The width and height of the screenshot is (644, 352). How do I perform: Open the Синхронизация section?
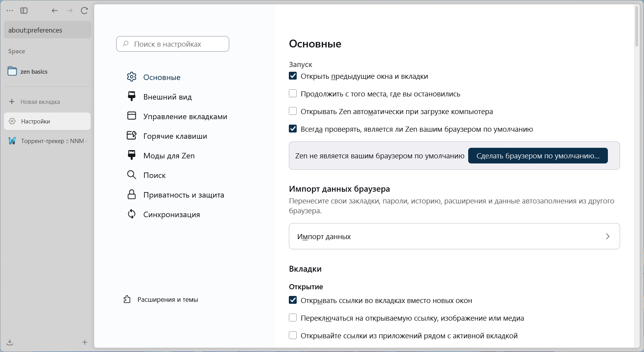tap(171, 214)
